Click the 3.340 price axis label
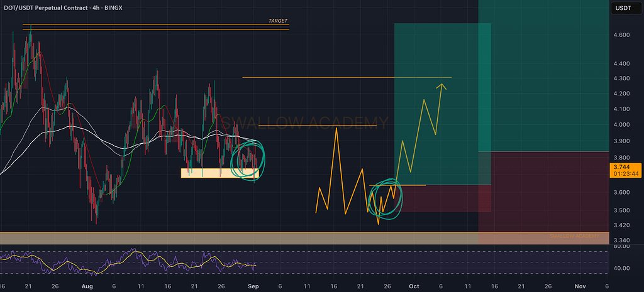The height and width of the screenshot is (292, 644). [x=622, y=241]
